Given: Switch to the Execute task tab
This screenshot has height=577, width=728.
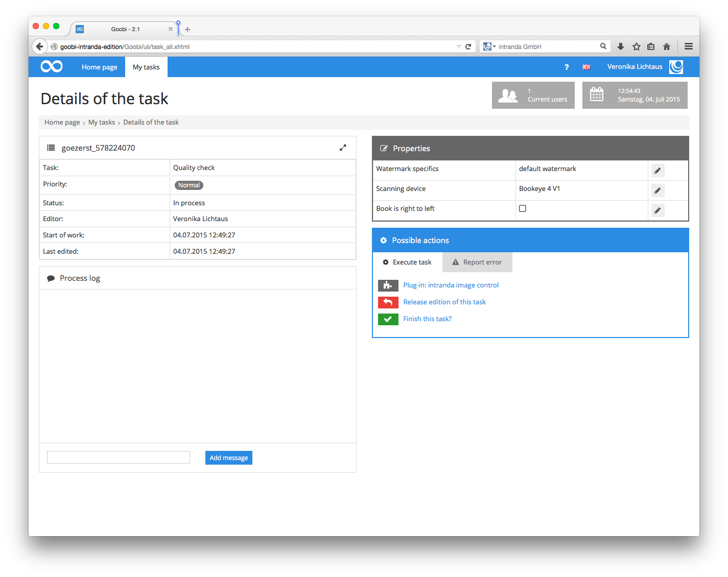Looking at the screenshot, I should tap(407, 262).
